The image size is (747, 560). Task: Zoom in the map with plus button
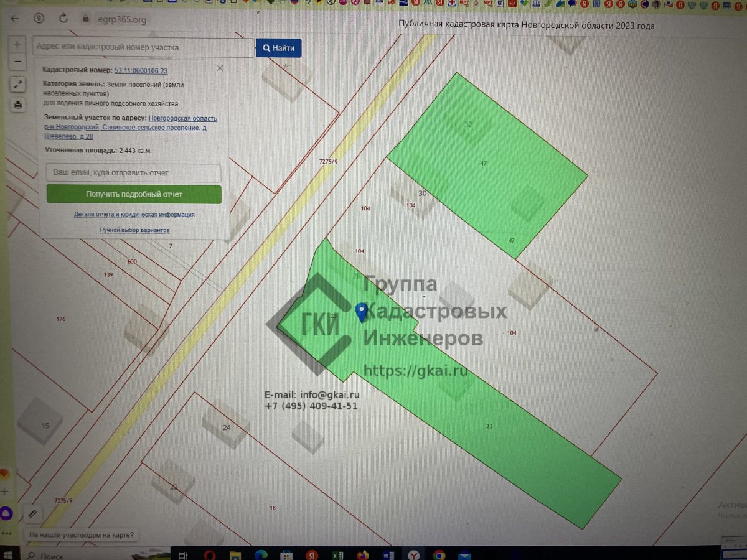coord(17,45)
